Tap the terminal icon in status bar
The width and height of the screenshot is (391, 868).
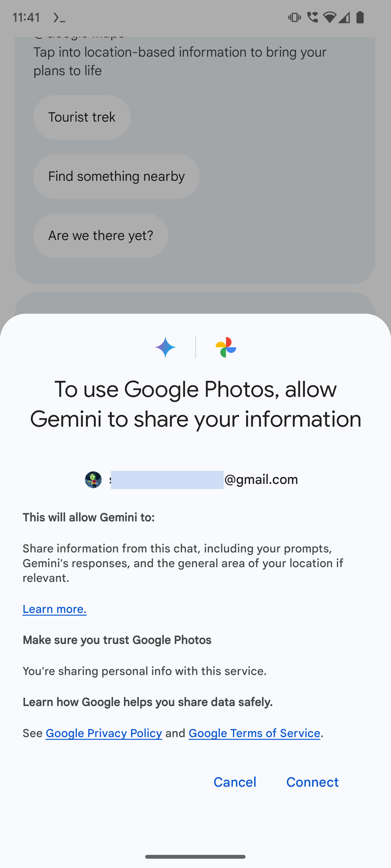[59, 18]
